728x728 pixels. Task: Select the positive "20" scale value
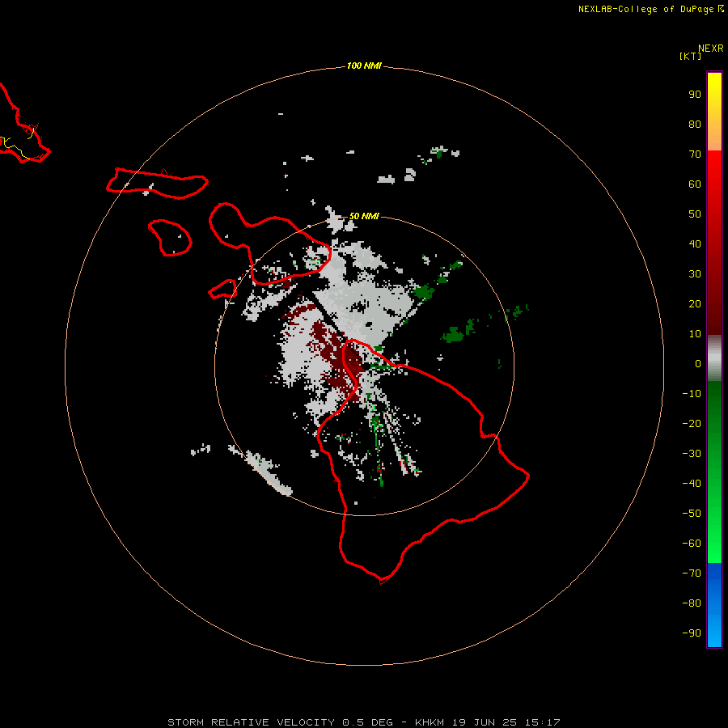695,304
